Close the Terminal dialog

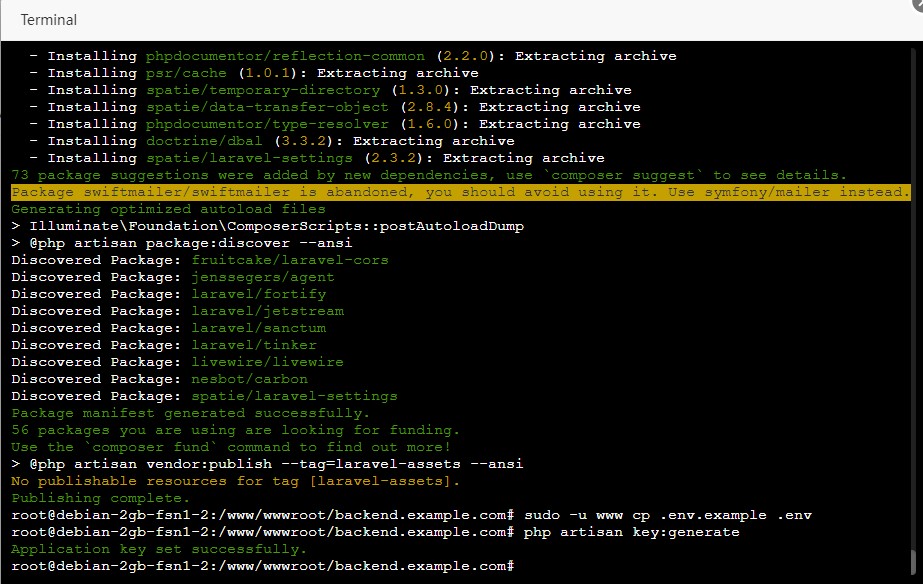tap(918, 4)
